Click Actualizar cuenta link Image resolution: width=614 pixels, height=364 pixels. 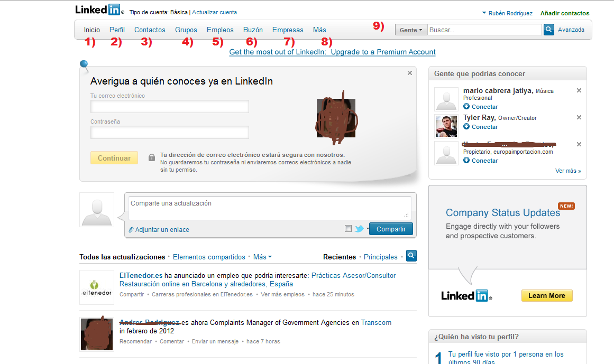[214, 12]
